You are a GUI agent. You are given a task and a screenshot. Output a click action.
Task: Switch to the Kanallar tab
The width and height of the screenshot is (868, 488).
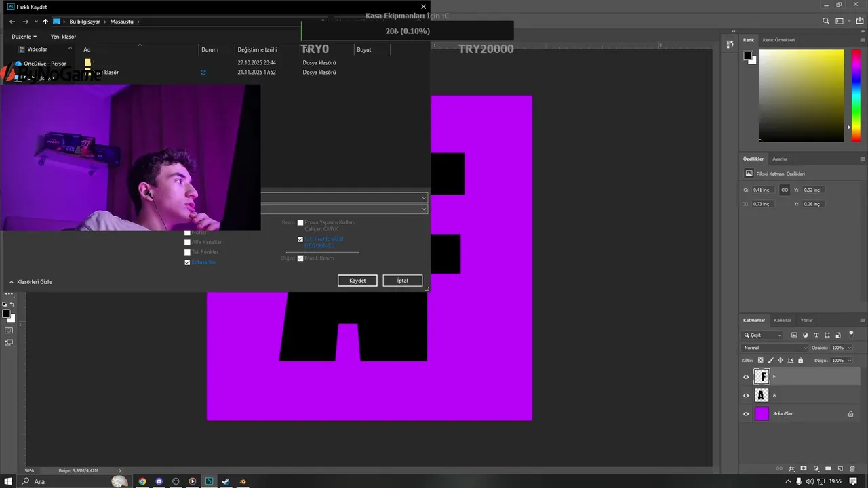pos(783,320)
